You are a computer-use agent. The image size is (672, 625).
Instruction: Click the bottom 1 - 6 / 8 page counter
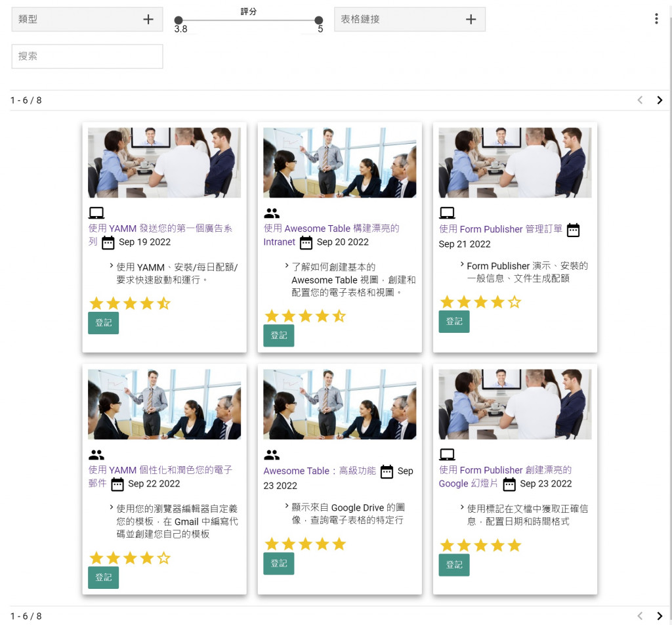click(x=26, y=616)
